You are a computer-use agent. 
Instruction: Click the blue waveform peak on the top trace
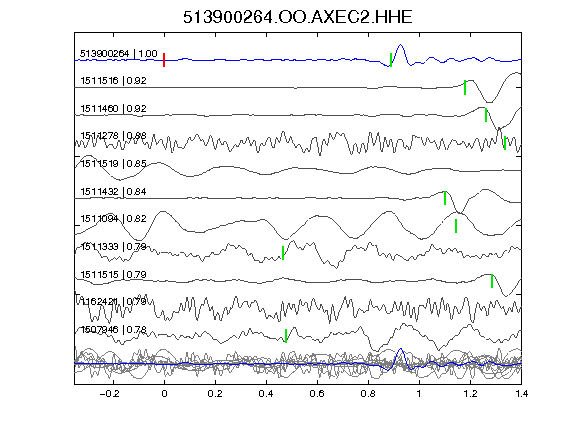click(400, 45)
